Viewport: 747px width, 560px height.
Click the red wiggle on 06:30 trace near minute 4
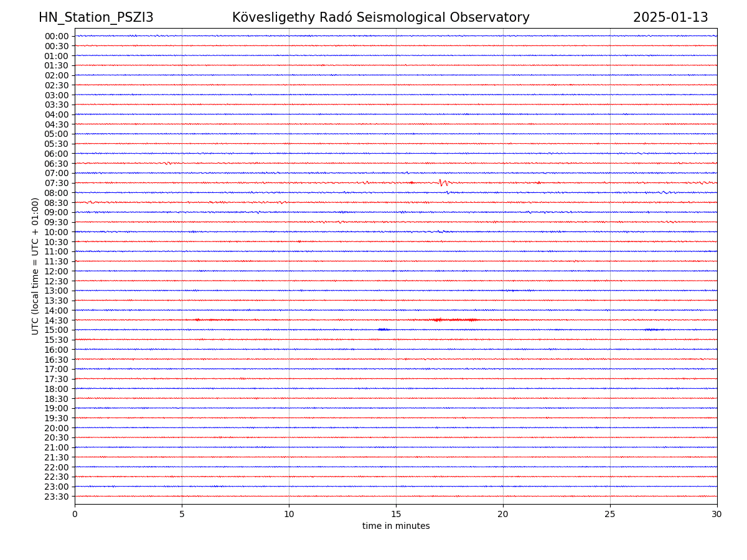(167, 163)
